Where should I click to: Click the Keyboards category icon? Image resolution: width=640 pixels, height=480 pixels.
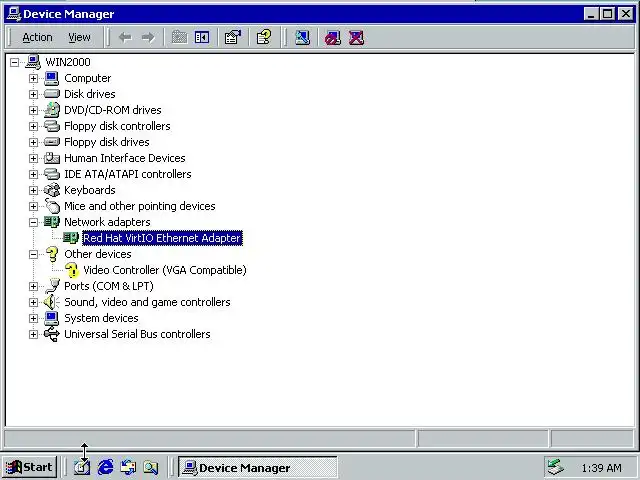click(51, 190)
